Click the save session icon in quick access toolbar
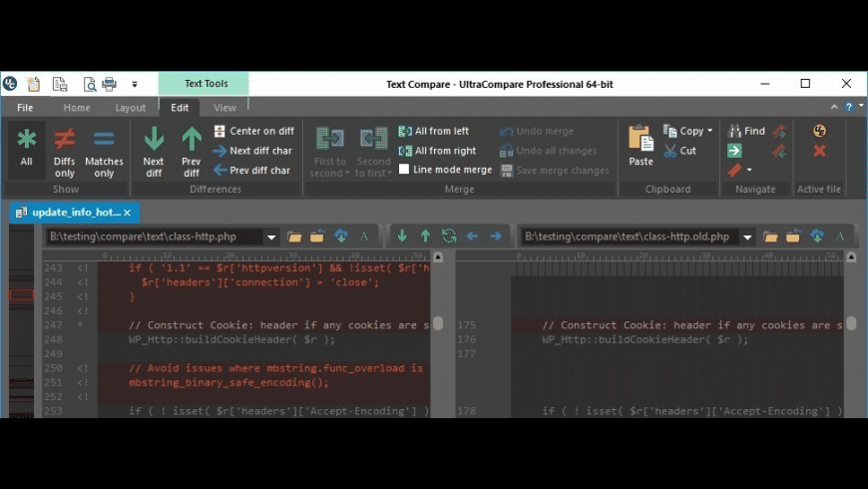868x489 pixels. click(60, 84)
